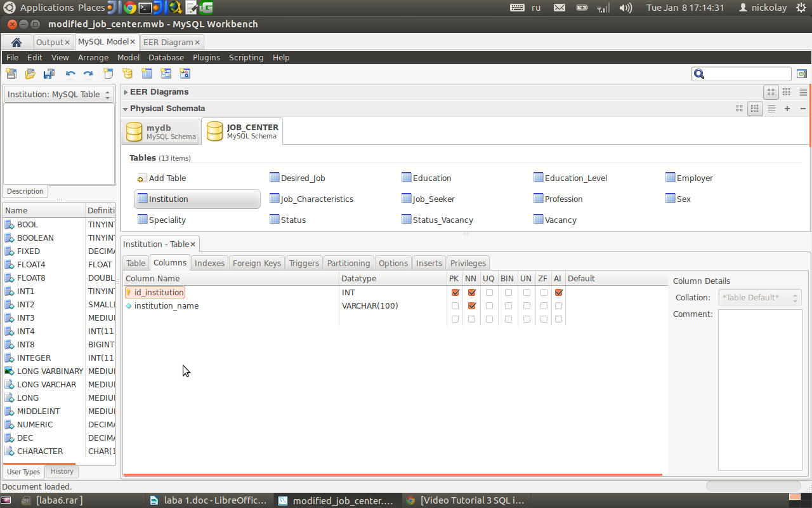This screenshot has height=508, width=812.
Task: Collapse the Physical Schemata section
Action: 126,109
